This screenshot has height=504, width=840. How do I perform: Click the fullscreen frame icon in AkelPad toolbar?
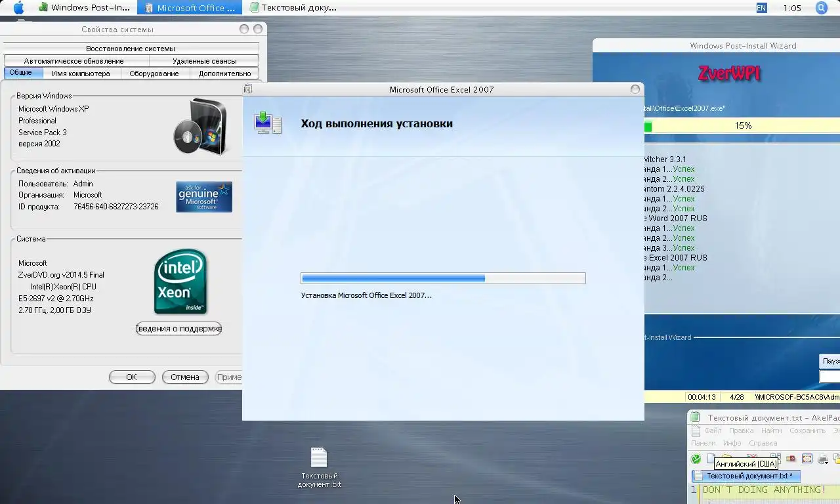[x=807, y=459]
